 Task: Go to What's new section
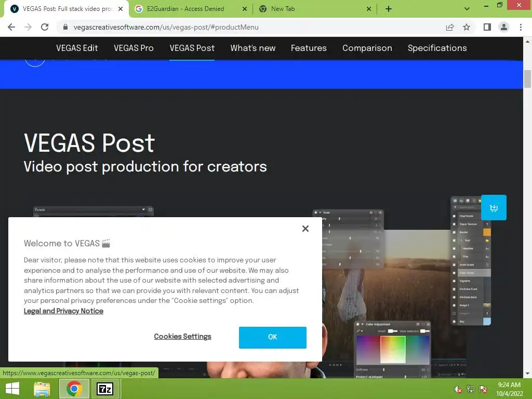[x=253, y=48]
